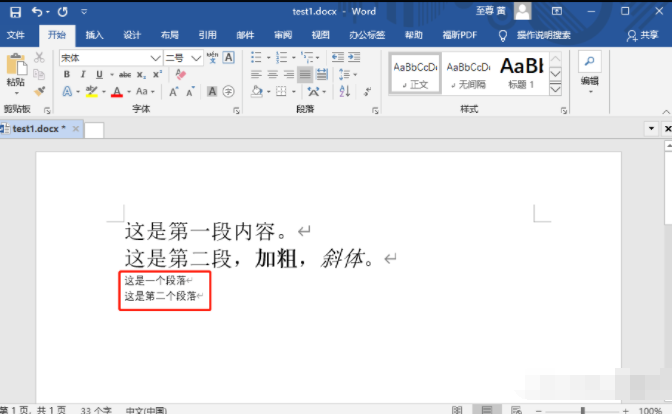Justify the text on both sides
The height and width of the screenshot is (414, 672).
[x=305, y=75]
